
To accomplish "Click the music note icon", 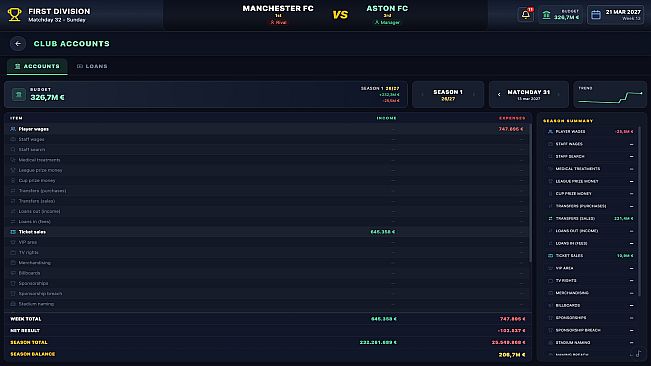I will (638, 354).
